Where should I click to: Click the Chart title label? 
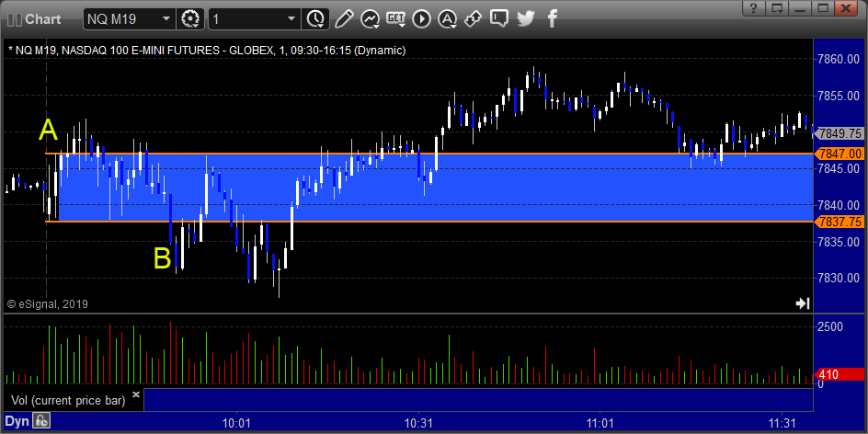[x=42, y=18]
